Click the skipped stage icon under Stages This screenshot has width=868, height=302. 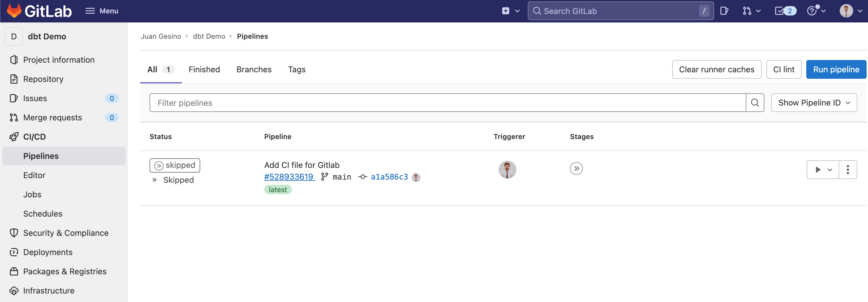click(x=576, y=169)
